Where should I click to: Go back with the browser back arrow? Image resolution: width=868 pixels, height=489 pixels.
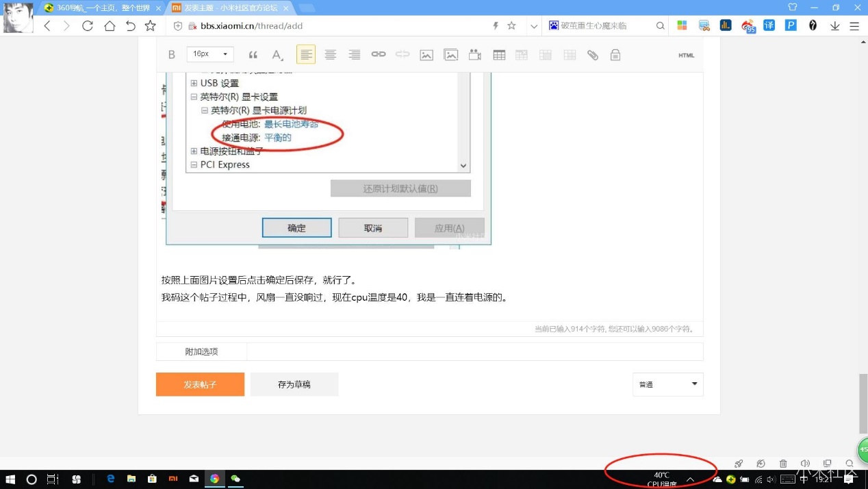(x=47, y=26)
